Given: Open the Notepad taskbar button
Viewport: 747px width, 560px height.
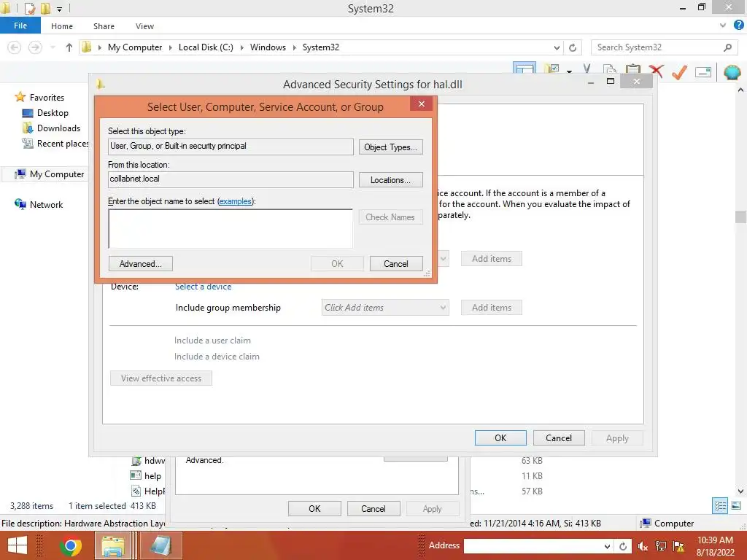Looking at the screenshot, I should point(160,545).
